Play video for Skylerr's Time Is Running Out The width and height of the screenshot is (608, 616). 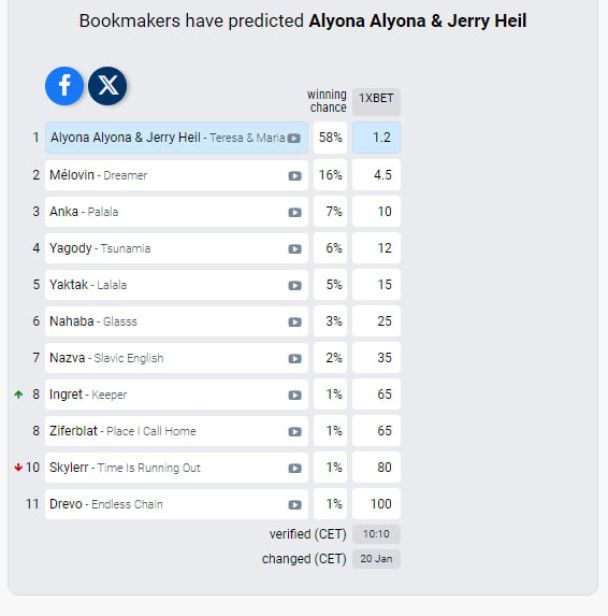click(x=295, y=468)
